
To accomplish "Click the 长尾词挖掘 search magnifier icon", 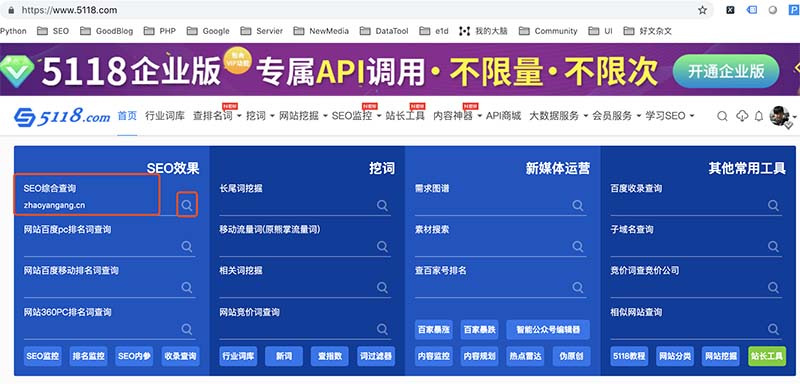I will (x=383, y=205).
